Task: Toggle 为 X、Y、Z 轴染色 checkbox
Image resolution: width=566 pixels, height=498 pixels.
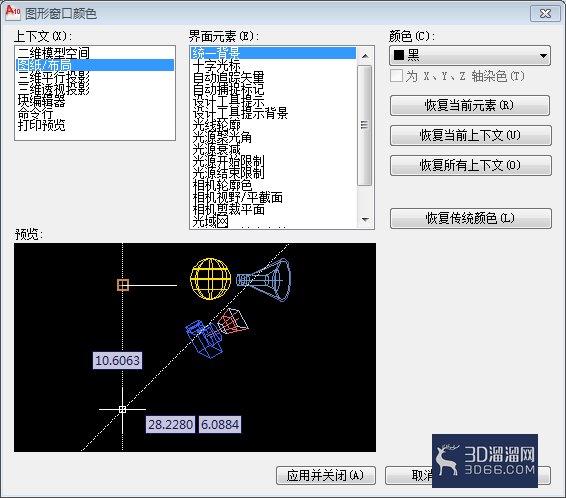Action: tap(396, 76)
